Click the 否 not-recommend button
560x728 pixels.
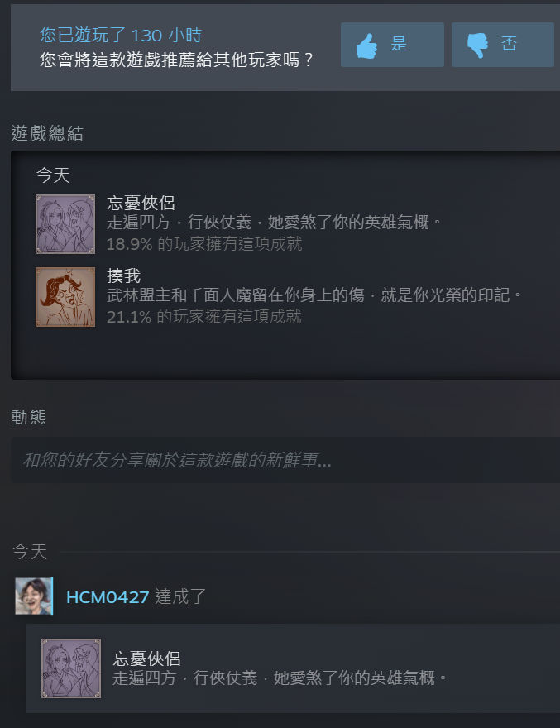503,45
